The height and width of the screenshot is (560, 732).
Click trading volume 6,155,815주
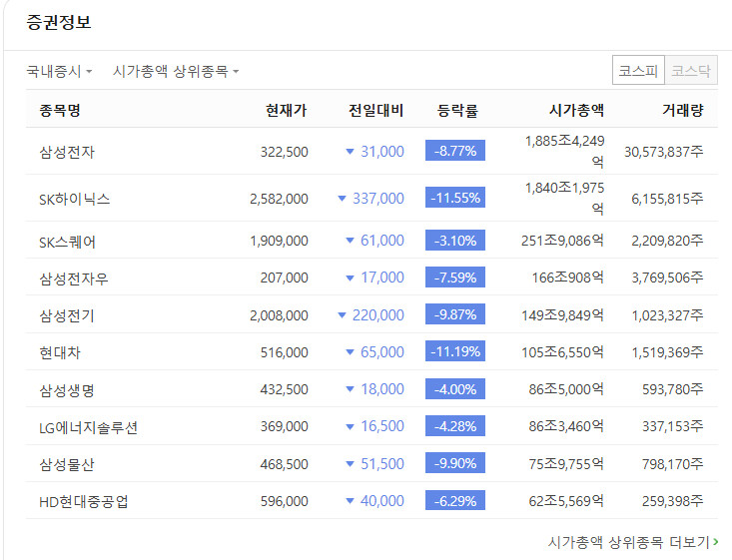667,199
